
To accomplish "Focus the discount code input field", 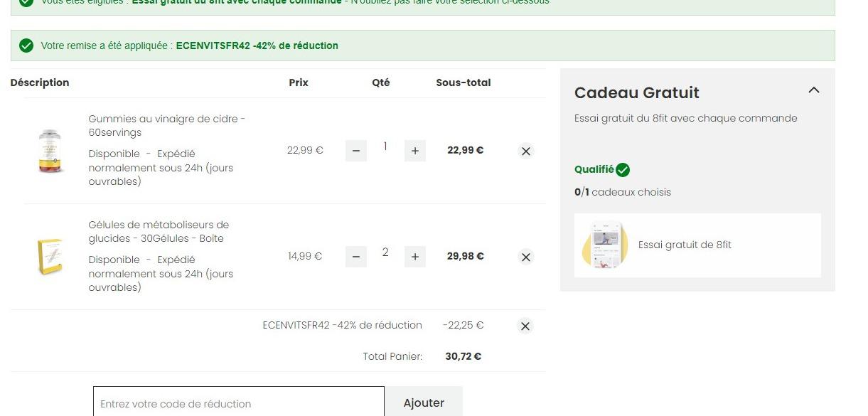I will click(239, 403).
